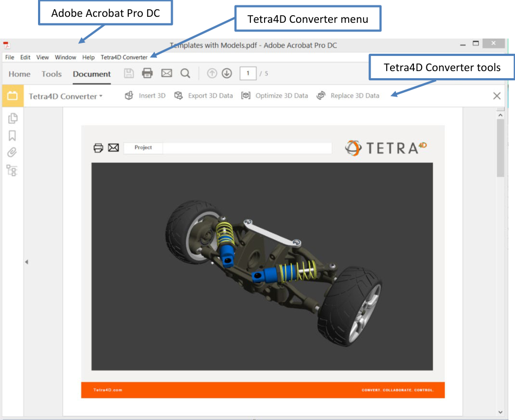Viewport: 515px width, 420px height.
Task: Maximize the Acrobat window
Action: (475, 43)
